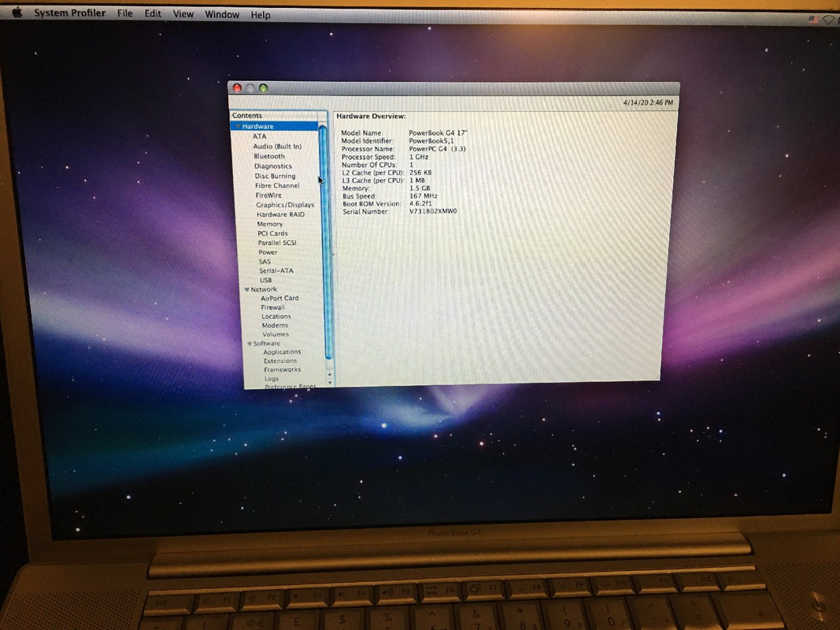Zoom window with green button

(264, 88)
